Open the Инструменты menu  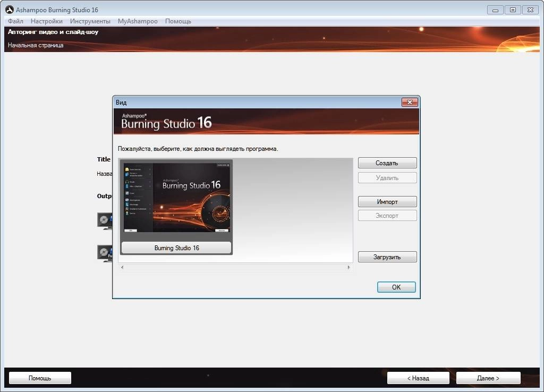coord(90,21)
